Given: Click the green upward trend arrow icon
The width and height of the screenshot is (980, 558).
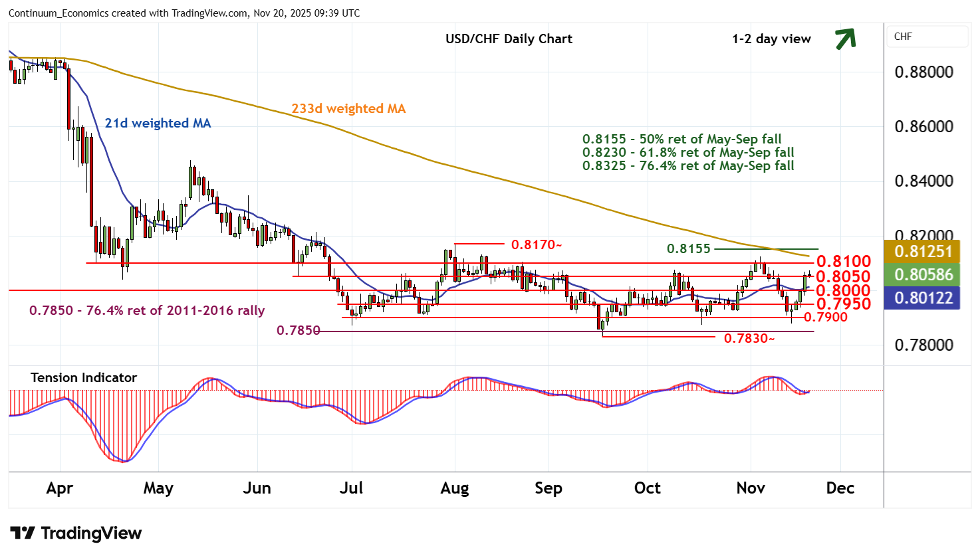Looking at the screenshot, I should point(845,39).
